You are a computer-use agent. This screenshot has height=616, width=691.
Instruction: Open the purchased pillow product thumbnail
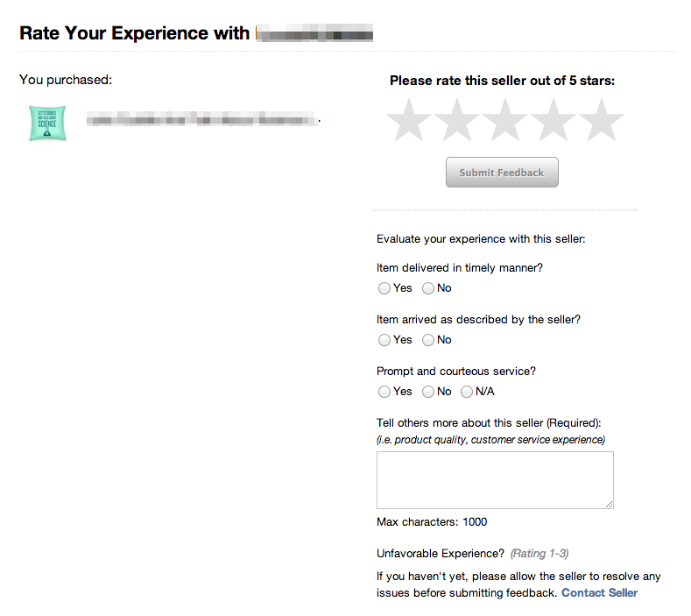pos(47,123)
